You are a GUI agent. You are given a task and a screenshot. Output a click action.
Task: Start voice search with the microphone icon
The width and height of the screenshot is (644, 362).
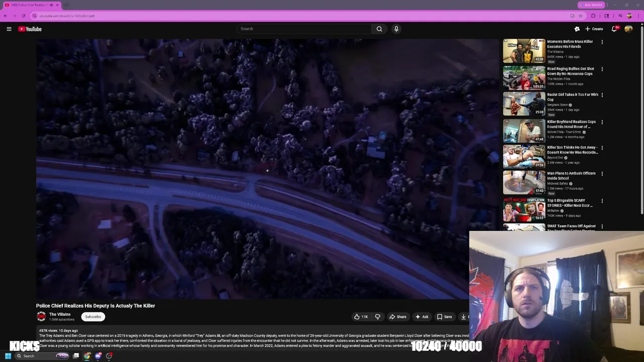coord(396,29)
